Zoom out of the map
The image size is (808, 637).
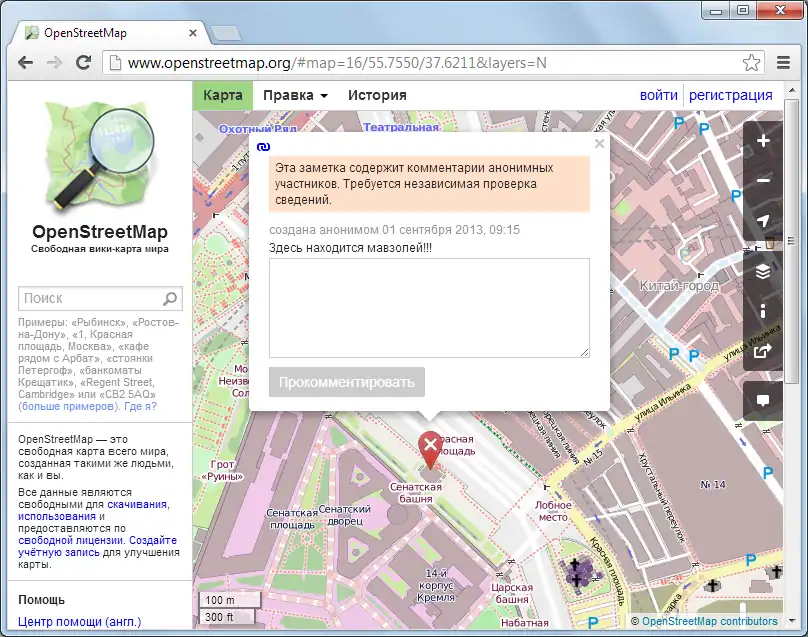point(764,181)
